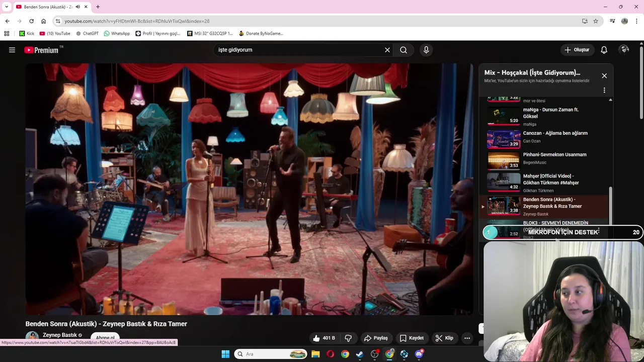The width and height of the screenshot is (644, 362).
Task: Open the MSI 32" G32CQ5P bookmark
Action: coord(210,33)
